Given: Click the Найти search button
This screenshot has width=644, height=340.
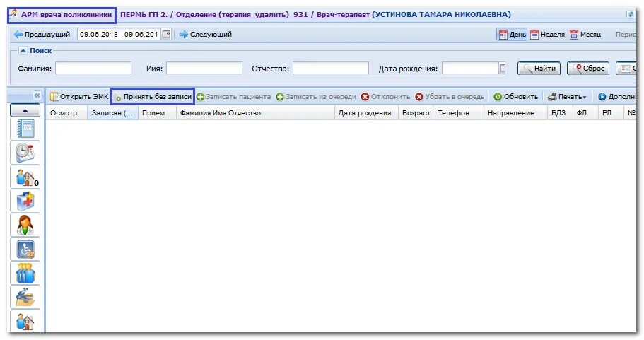Looking at the screenshot, I should pyautogui.click(x=539, y=68).
